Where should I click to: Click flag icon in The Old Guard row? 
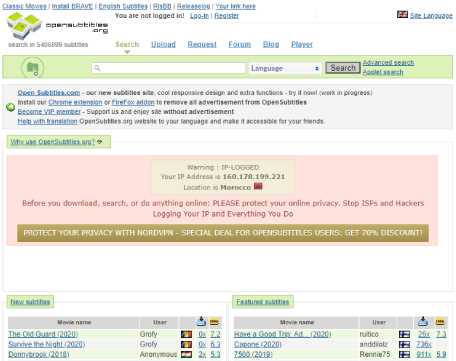186,334
